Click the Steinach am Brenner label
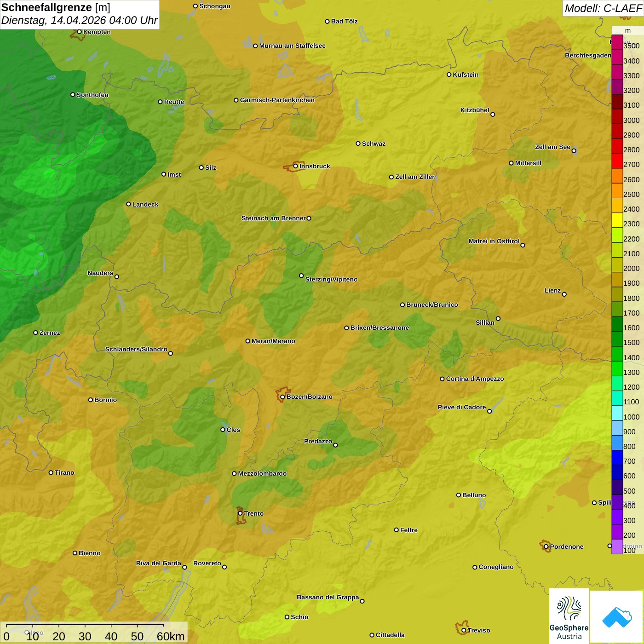Image resolution: width=644 pixels, height=644 pixels. click(273, 218)
